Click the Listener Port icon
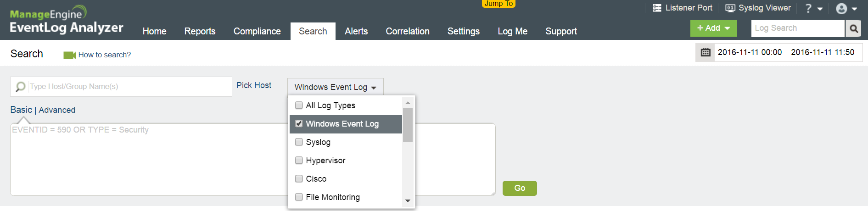868x211 pixels. tap(657, 8)
